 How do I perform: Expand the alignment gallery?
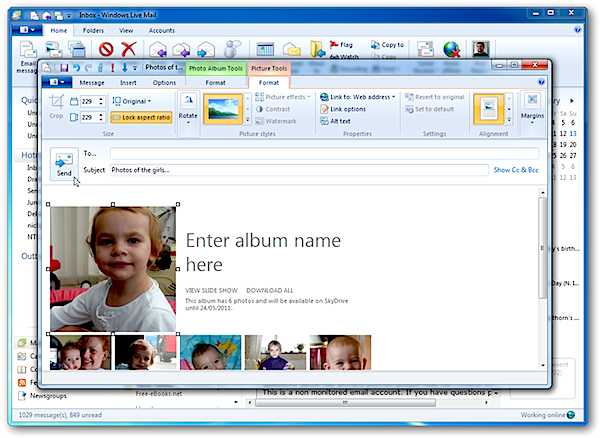(x=509, y=120)
